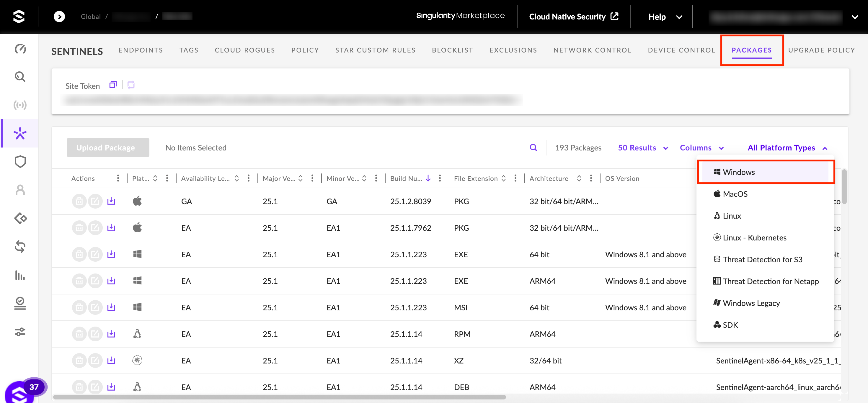This screenshot has height=403, width=868.
Task: Download the 25.1.2.8039 PKG package
Action: coord(111,201)
